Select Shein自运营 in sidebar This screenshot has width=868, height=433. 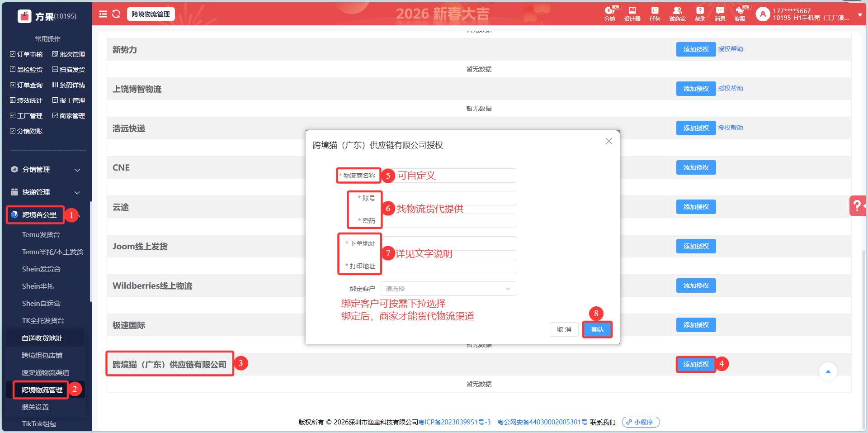click(x=41, y=304)
